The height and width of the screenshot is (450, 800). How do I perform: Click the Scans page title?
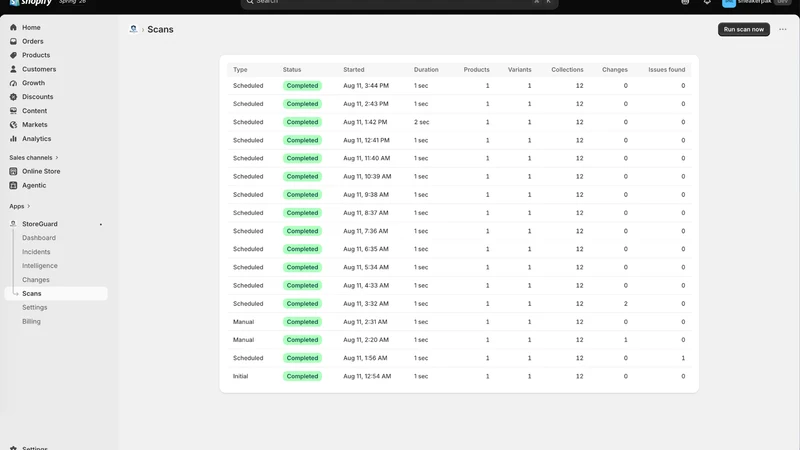pyautogui.click(x=160, y=29)
